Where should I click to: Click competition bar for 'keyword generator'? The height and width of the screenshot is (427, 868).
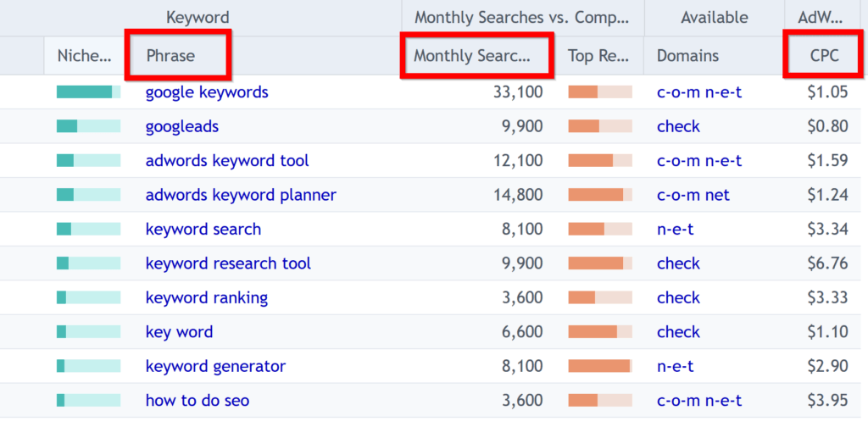(x=599, y=366)
